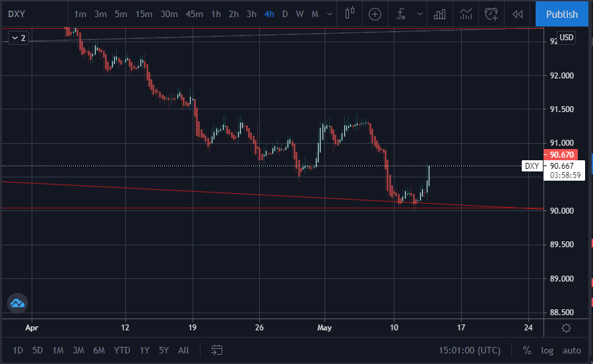Click the red 90.670 price label
This screenshot has width=593, height=364.
[x=561, y=154]
